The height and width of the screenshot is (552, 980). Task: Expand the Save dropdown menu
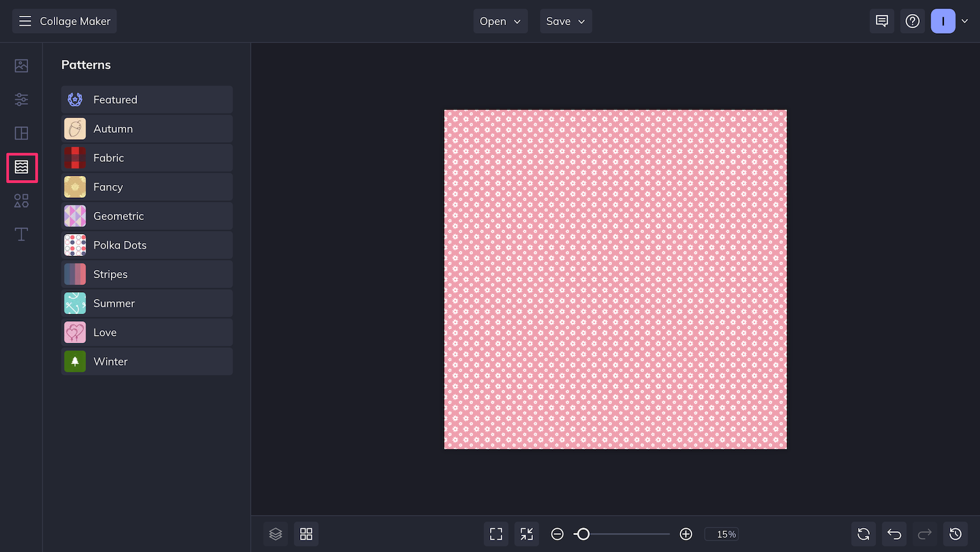566,21
